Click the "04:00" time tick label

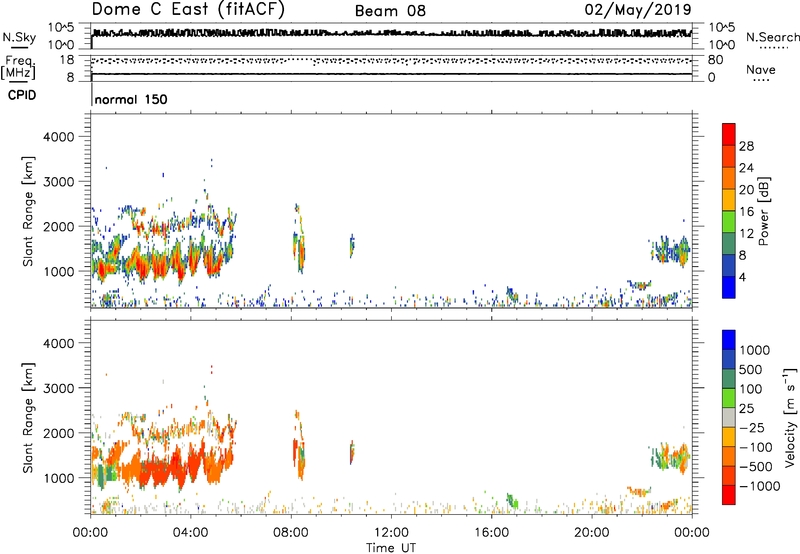point(190,533)
